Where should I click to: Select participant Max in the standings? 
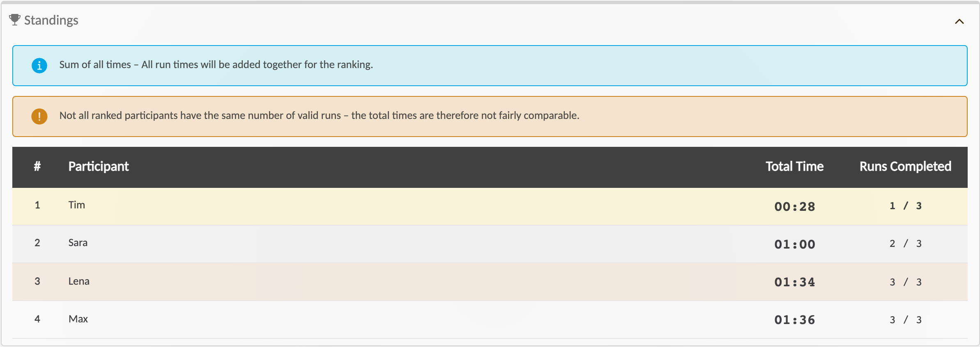click(x=78, y=319)
